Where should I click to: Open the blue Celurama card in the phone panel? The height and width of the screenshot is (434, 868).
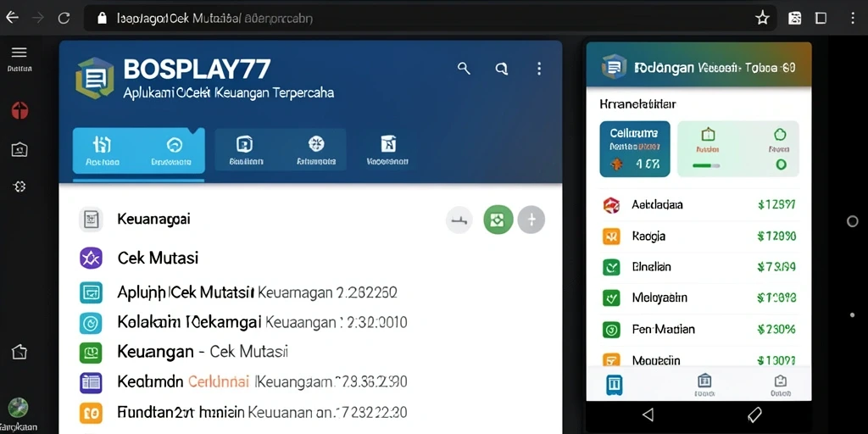click(635, 149)
